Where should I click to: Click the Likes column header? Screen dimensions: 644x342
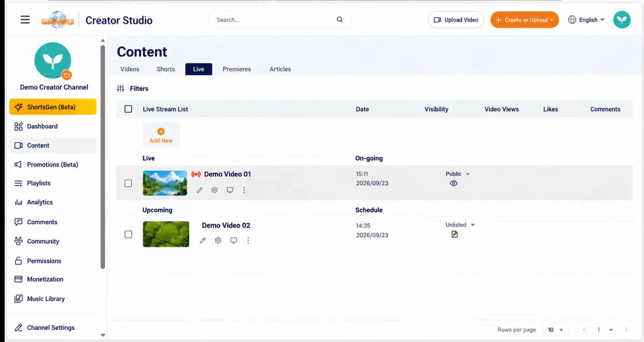[x=551, y=109]
